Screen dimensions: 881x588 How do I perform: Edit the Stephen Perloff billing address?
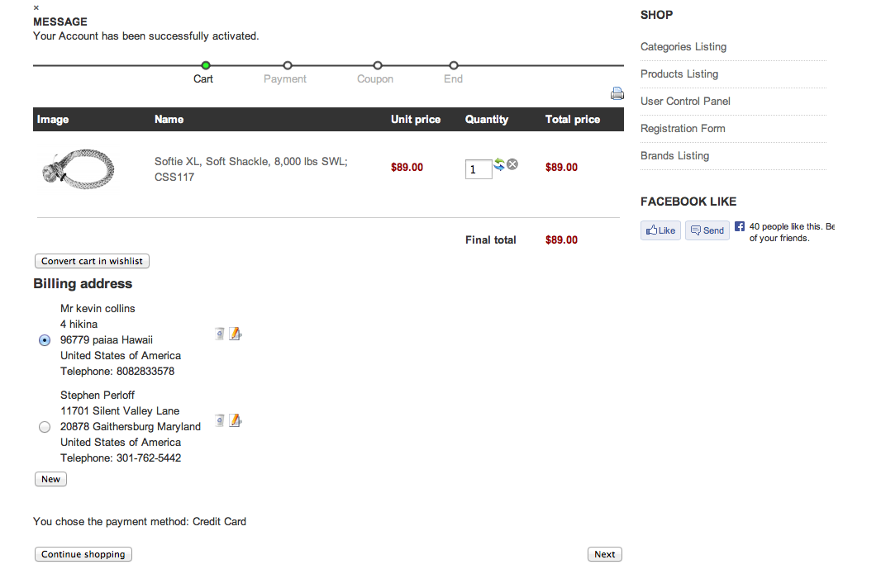pyautogui.click(x=235, y=420)
